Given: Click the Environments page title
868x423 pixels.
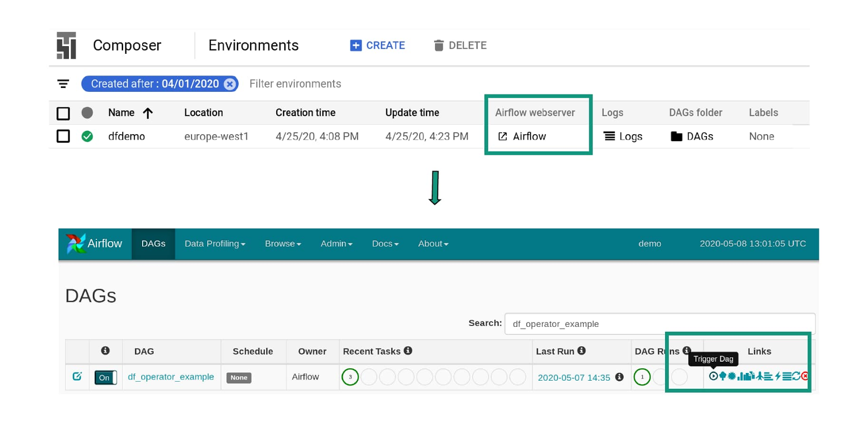Looking at the screenshot, I should [x=253, y=45].
